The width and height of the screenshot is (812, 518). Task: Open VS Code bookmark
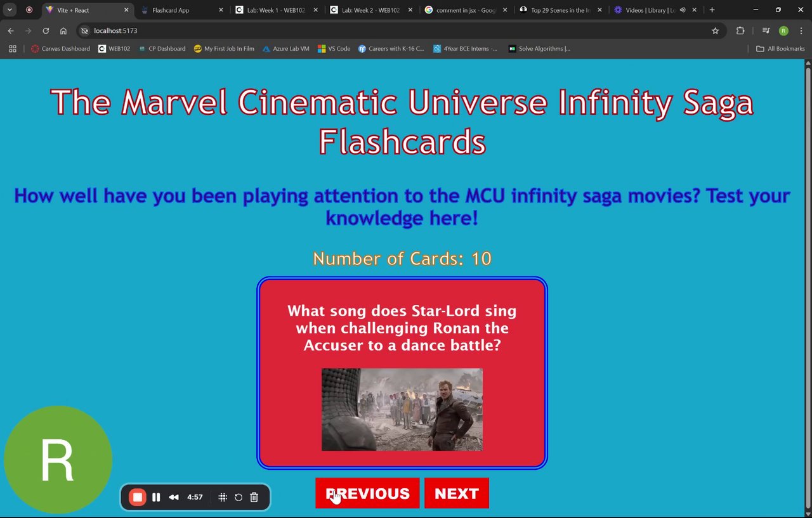(x=334, y=48)
